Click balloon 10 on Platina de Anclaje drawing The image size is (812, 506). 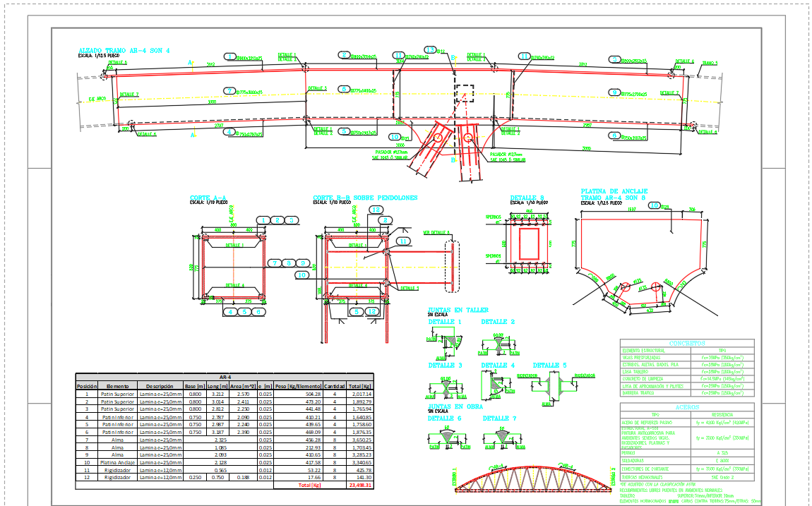click(655, 205)
